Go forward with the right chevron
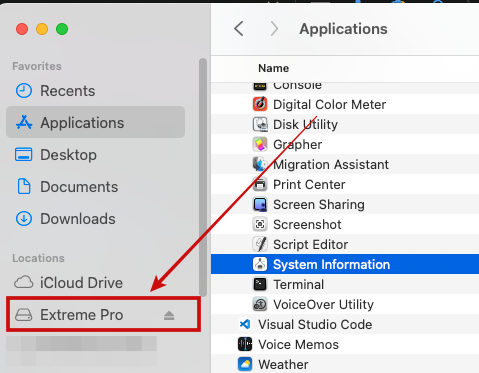The image size is (479, 373). pyautogui.click(x=274, y=29)
